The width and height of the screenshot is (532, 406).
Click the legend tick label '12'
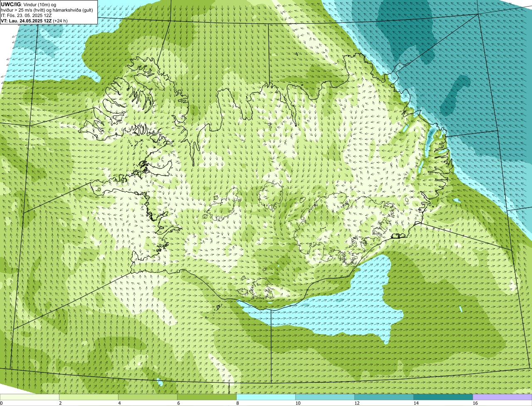pyautogui.click(x=357, y=403)
